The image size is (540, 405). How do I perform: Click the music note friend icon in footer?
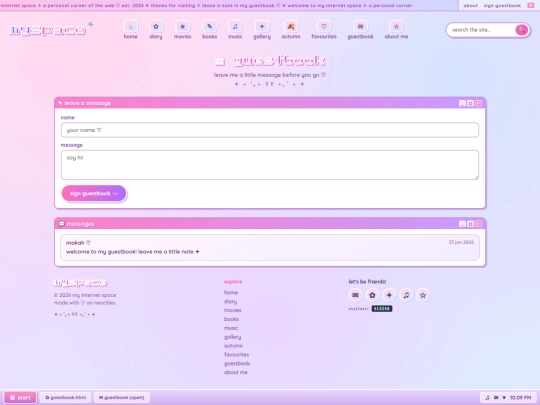click(406, 295)
